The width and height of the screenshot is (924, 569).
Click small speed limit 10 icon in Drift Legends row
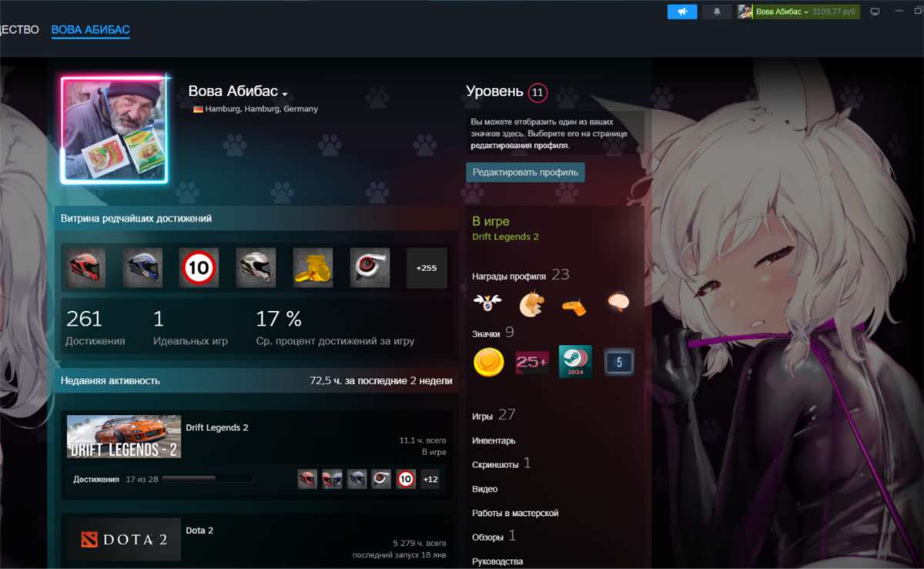(406, 479)
